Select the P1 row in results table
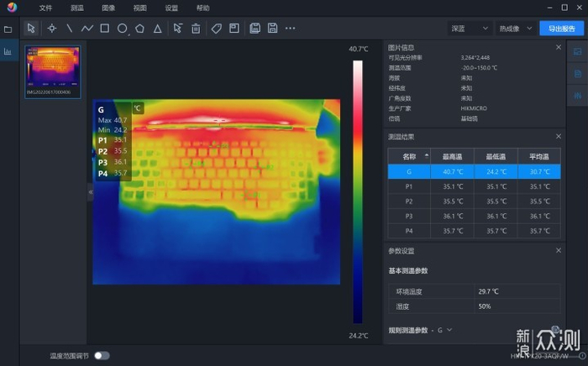Viewport: 588px width, 366px height. pyautogui.click(x=475, y=186)
